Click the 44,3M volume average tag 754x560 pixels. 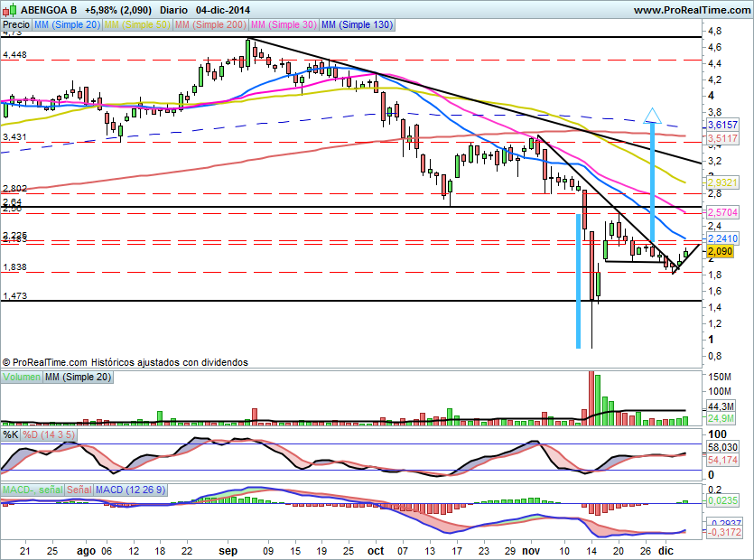721,407
